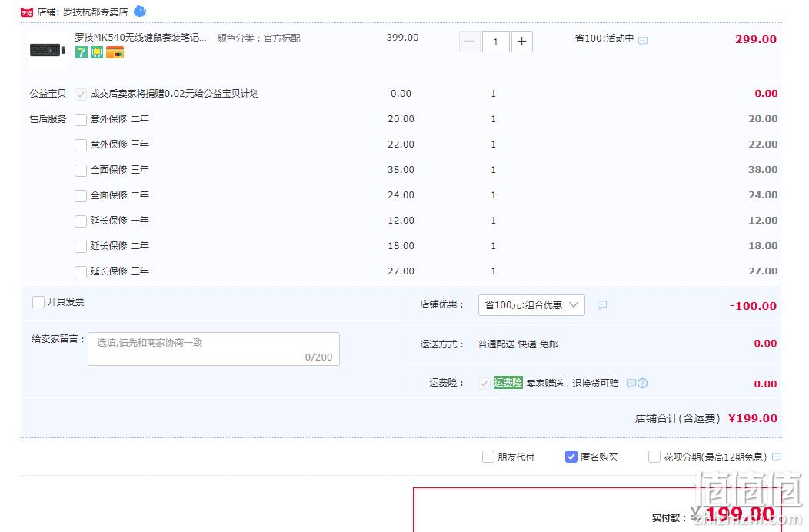
Task: Click the green 运费险 badge
Action: pyautogui.click(x=508, y=382)
